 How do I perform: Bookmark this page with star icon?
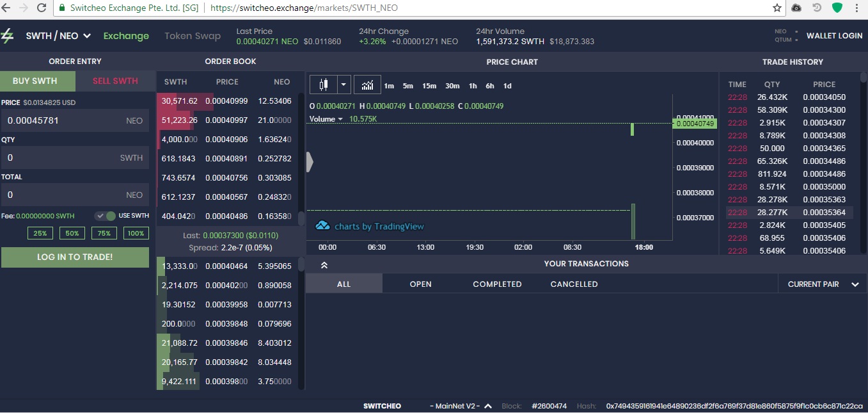coord(777,8)
